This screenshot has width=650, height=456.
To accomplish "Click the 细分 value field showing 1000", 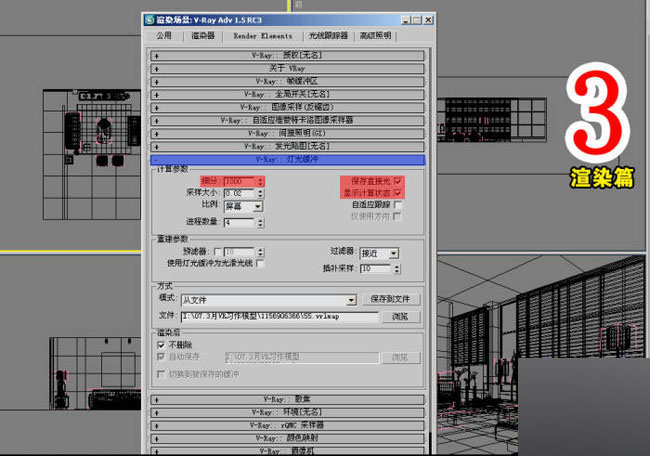I will tap(239, 182).
